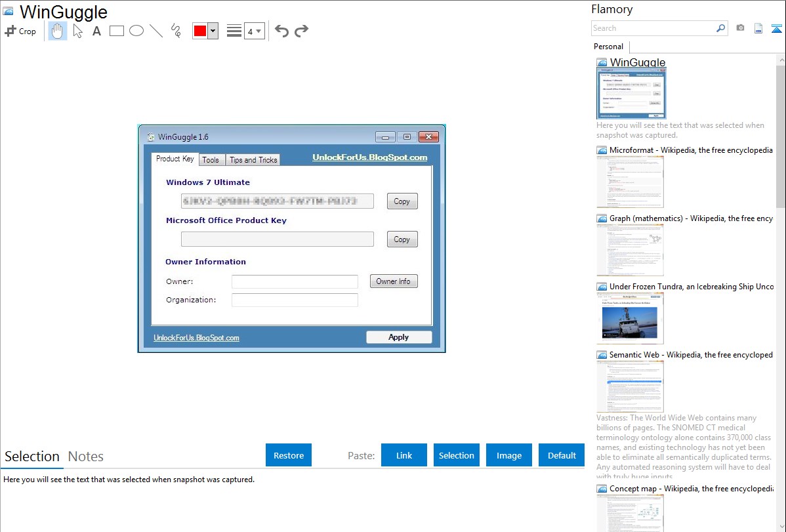Screen dimensions: 786x532
Task: Copy the Windows 7 Ultimate key
Action: coord(402,201)
